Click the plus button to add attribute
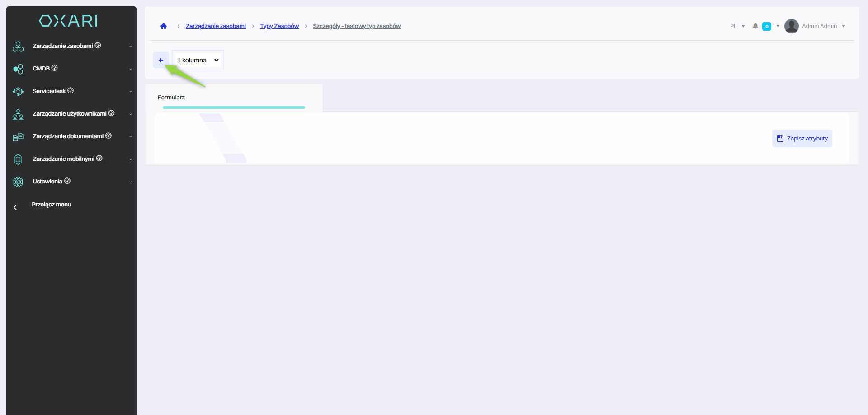 [x=161, y=60]
